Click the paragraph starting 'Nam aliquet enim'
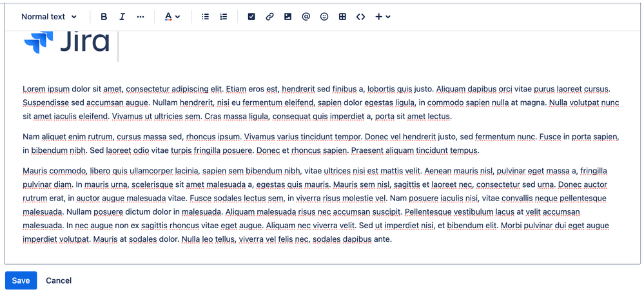This screenshot has height=301, width=644. pos(321,143)
